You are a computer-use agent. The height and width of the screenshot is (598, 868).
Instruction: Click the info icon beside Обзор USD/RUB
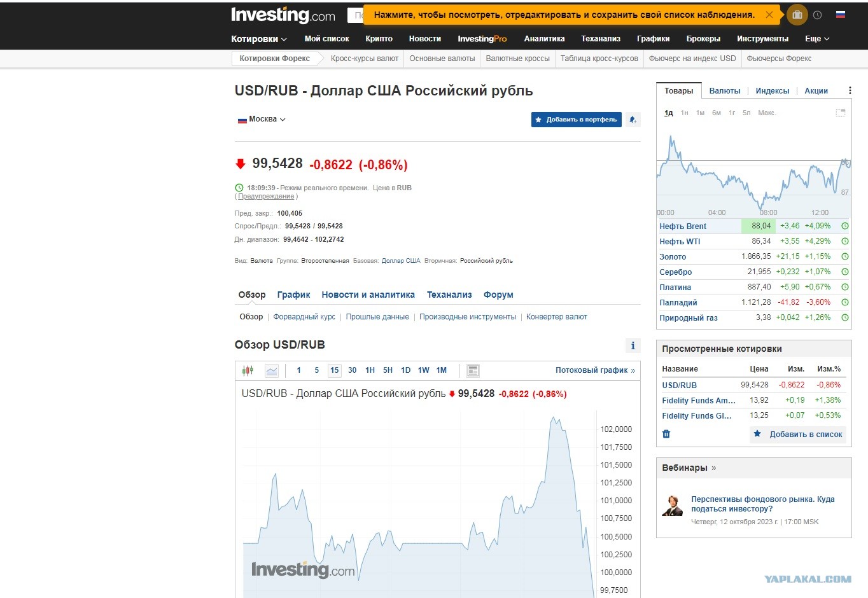(x=633, y=345)
